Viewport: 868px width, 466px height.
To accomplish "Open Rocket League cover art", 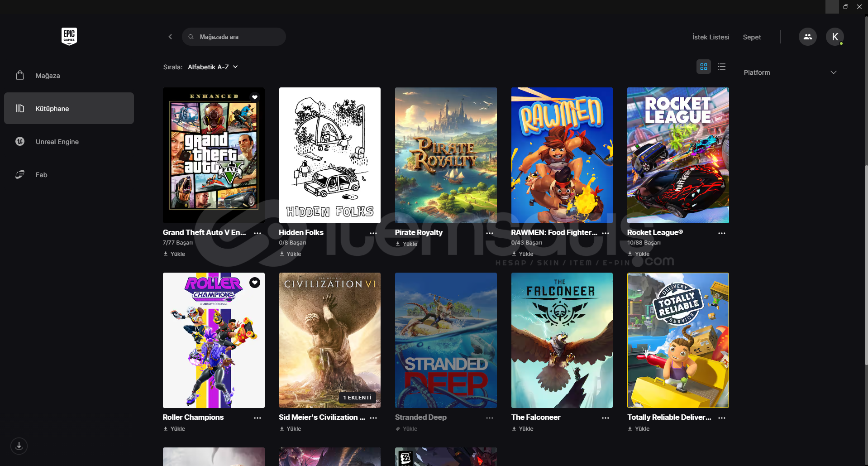I will pos(678,155).
